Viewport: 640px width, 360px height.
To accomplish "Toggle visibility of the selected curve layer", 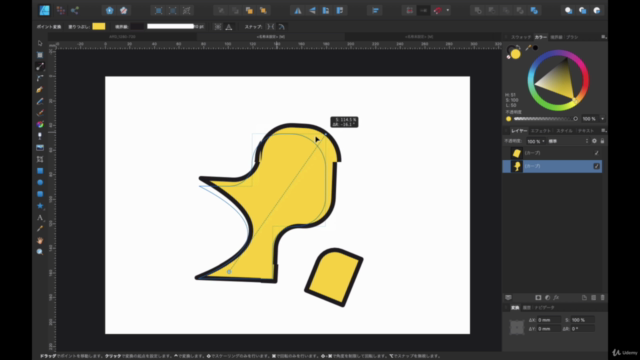I will pyautogui.click(x=596, y=166).
